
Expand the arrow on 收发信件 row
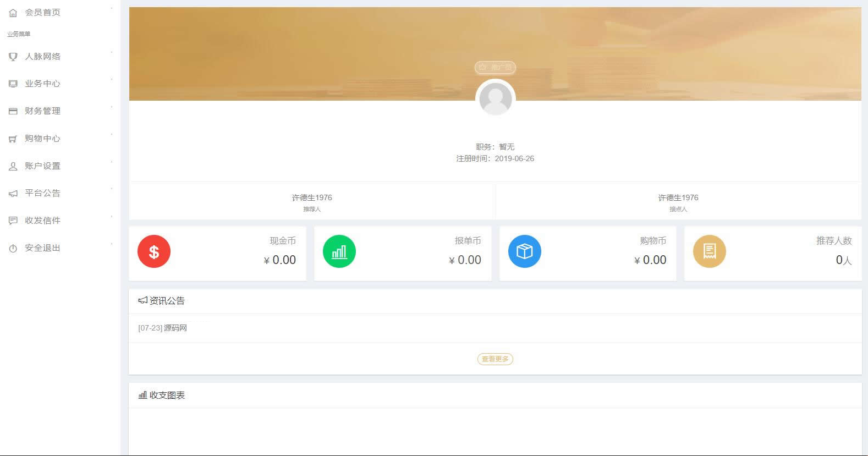coord(112,216)
